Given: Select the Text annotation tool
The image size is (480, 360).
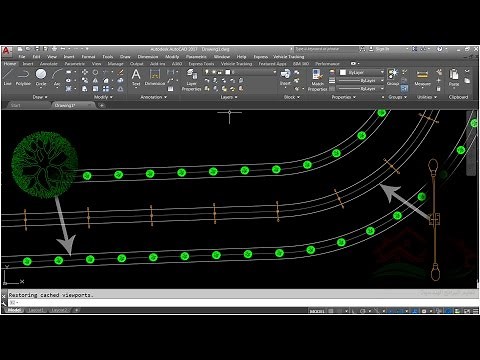Looking at the screenshot, I should coord(136,77).
